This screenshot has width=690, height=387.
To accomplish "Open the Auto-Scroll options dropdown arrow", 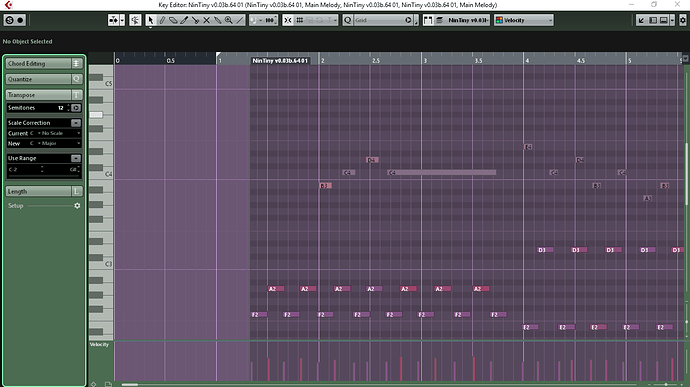I will [x=122, y=20].
